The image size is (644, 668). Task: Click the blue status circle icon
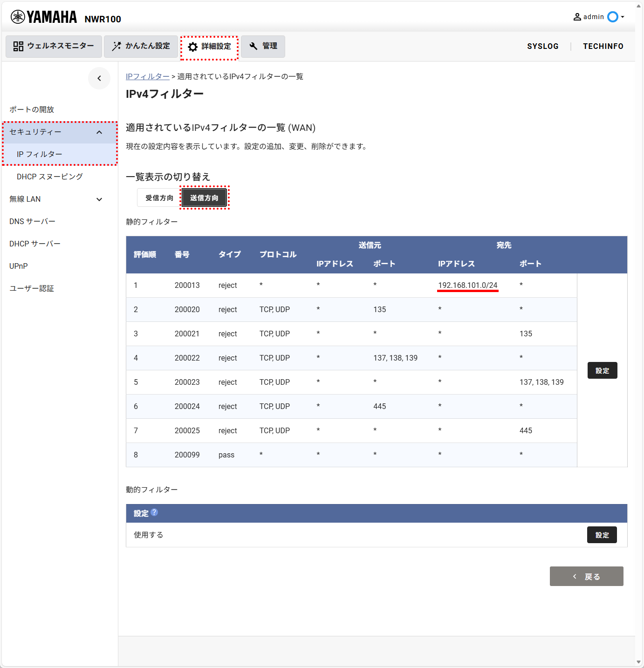click(x=613, y=17)
